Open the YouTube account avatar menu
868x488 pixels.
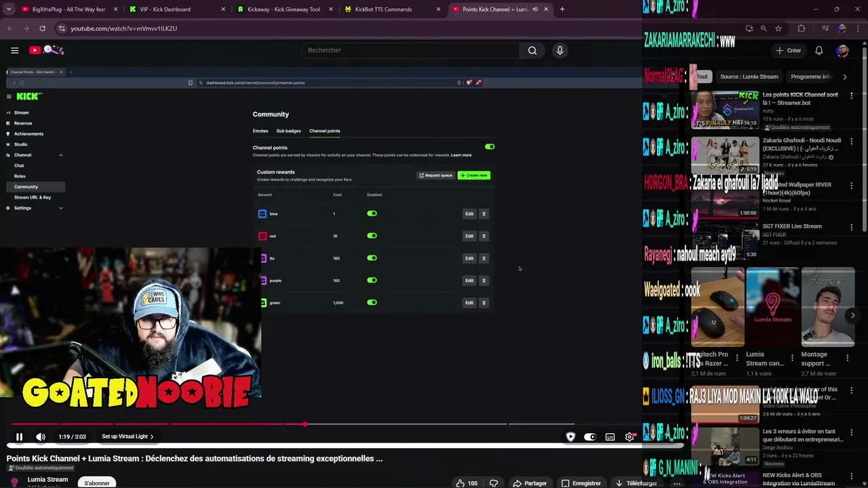click(x=842, y=50)
